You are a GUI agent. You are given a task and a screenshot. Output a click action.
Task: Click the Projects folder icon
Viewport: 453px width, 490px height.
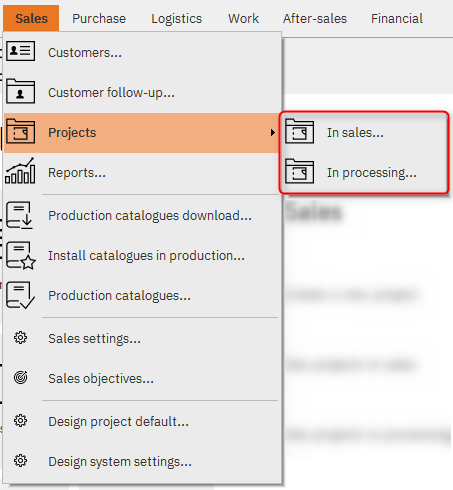pyautogui.click(x=20, y=131)
